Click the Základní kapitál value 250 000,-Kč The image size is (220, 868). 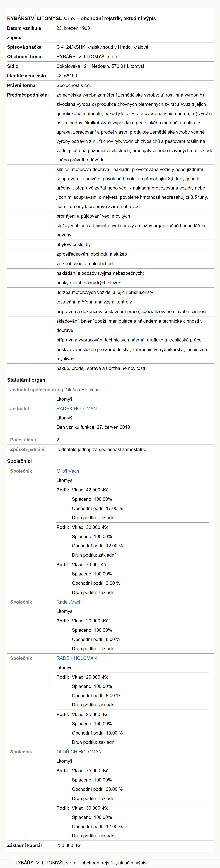pyautogui.click(x=69, y=845)
